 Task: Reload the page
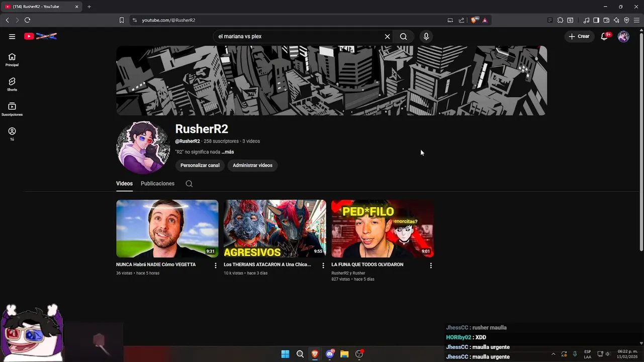tap(27, 20)
